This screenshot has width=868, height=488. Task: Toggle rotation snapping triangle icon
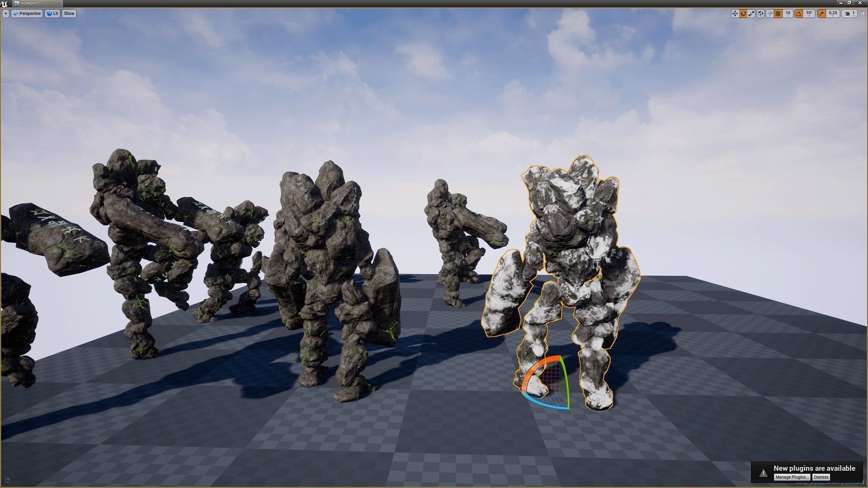pyautogui.click(x=798, y=14)
